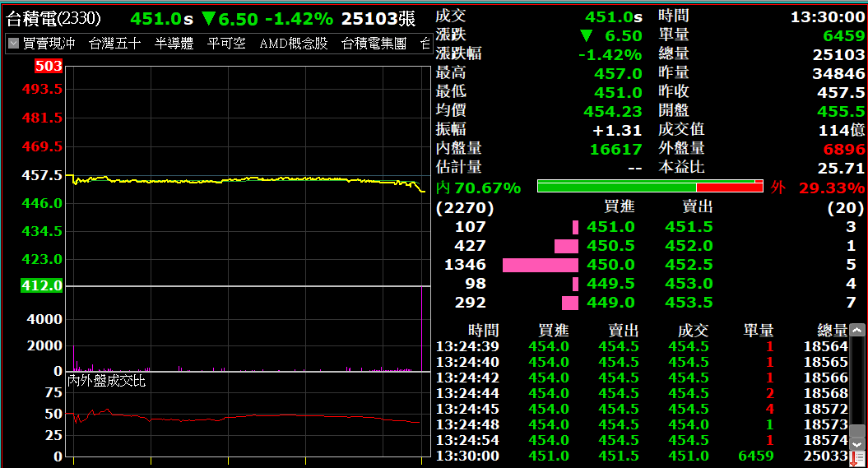Click the 內 70.67% label
This screenshot has width=868, height=468.
tap(478, 188)
